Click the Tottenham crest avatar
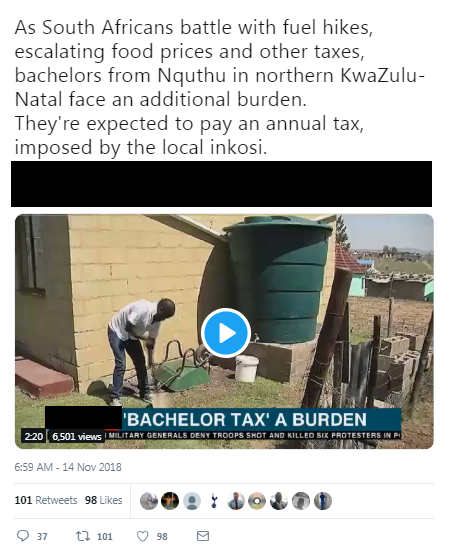The width and height of the screenshot is (456, 555). coord(214,501)
